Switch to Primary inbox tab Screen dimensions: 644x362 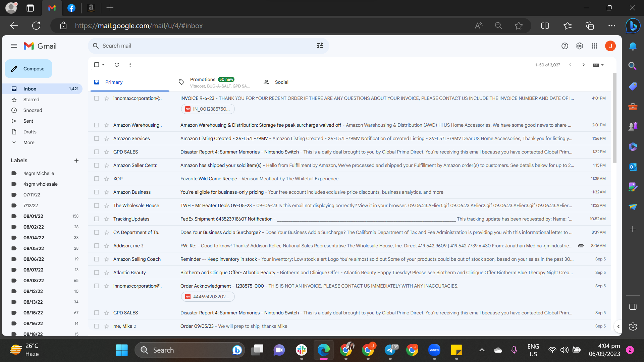click(x=130, y=82)
